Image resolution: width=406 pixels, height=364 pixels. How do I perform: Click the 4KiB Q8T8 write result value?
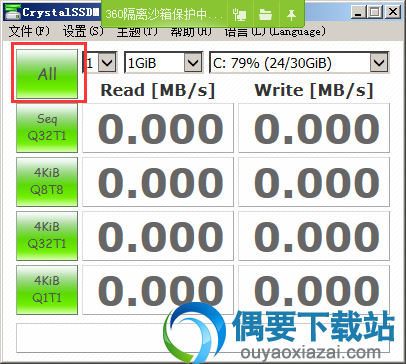coord(314,182)
